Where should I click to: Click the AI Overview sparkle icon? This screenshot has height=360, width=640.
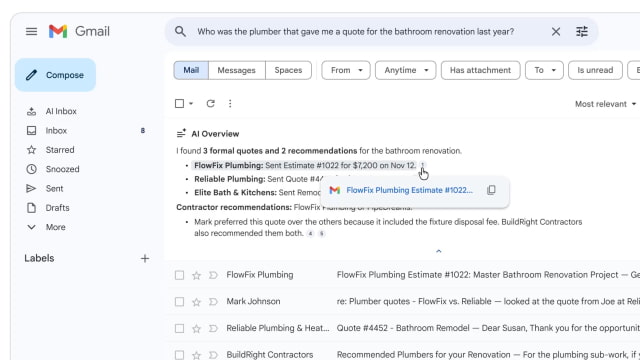point(181,133)
